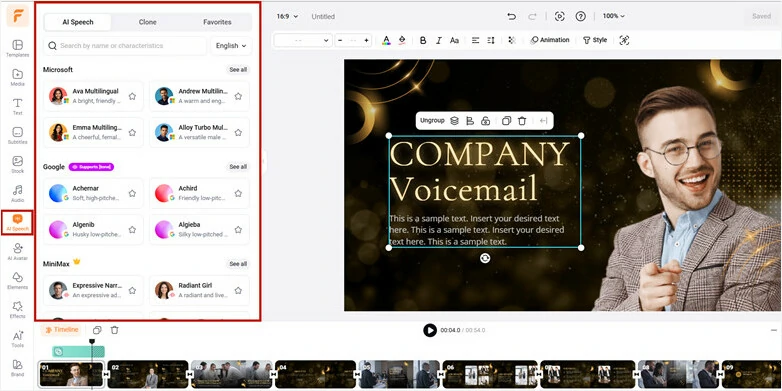See all Microsoft voices

[238, 70]
